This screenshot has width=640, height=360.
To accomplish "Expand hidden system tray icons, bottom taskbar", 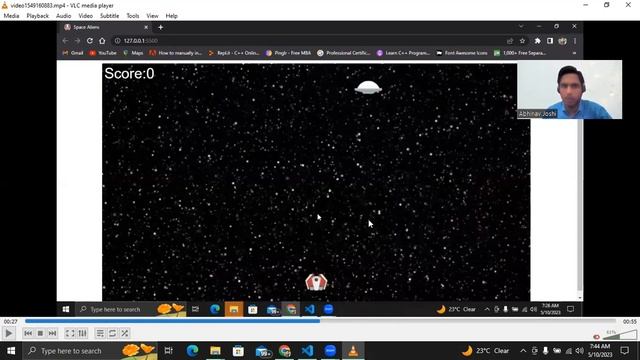I will click(x=523, y=351).
